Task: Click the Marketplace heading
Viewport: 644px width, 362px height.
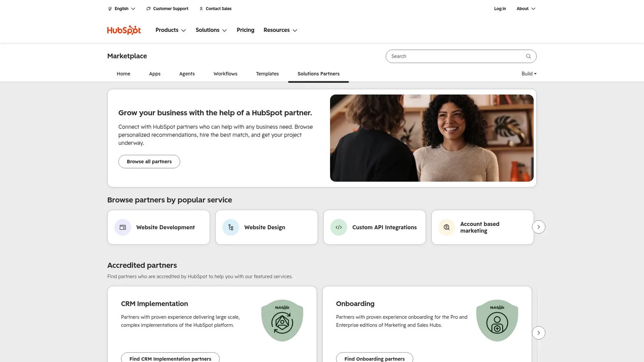Action: point(127,56)
